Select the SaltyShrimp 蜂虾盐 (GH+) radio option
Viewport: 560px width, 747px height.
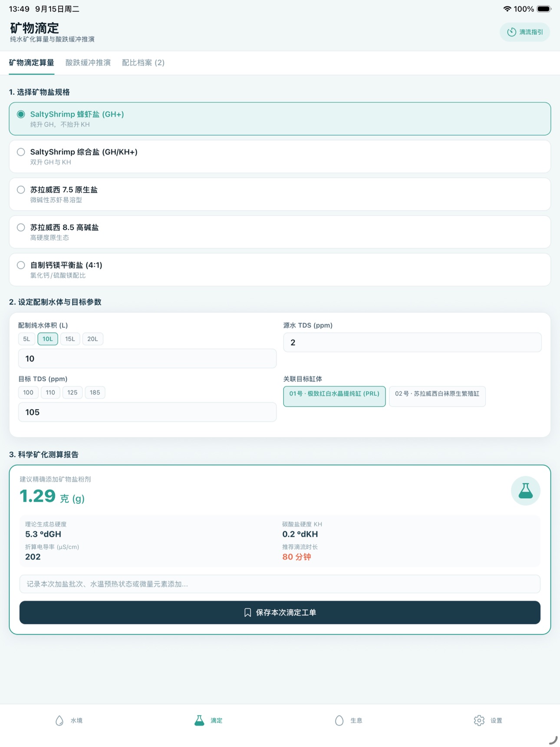point(280,119)
